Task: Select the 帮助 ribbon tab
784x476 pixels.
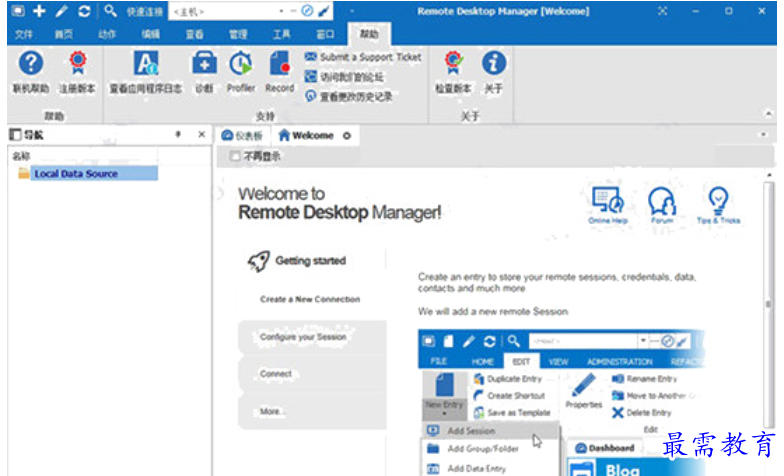Action: tap(370, 34)
